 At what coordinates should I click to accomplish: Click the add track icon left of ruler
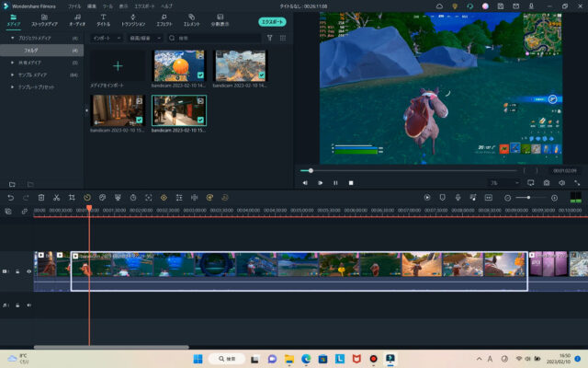[8, 212]
